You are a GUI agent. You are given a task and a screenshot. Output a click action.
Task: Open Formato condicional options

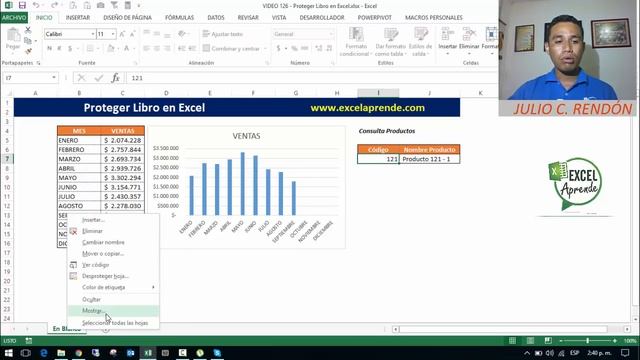[x=356, y=42]
